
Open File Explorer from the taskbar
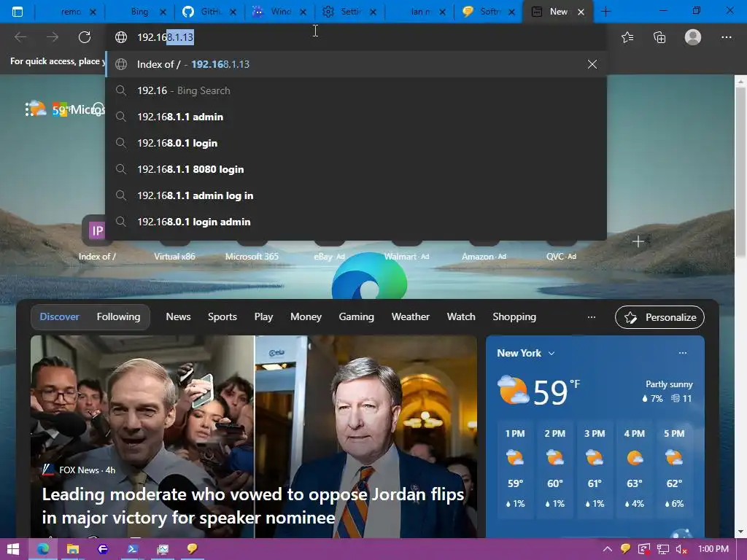(72, 549)
